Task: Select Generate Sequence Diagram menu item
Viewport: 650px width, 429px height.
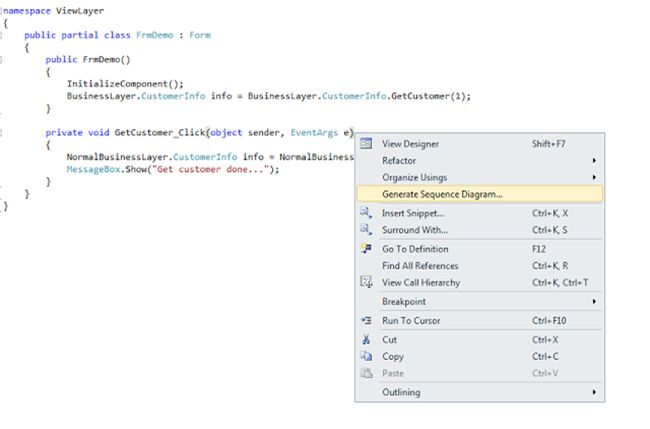Action: click(x=442, y=194)
